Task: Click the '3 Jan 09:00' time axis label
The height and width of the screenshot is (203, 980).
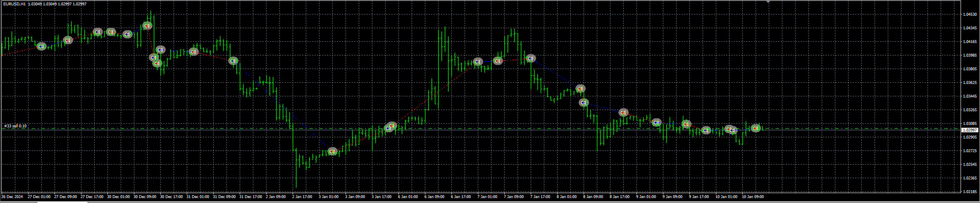Action: (x=355, y=197)
